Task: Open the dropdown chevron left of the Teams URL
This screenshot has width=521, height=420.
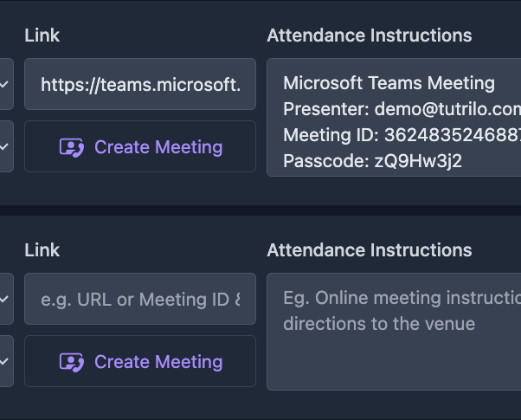Action: [x=4, y=84]
